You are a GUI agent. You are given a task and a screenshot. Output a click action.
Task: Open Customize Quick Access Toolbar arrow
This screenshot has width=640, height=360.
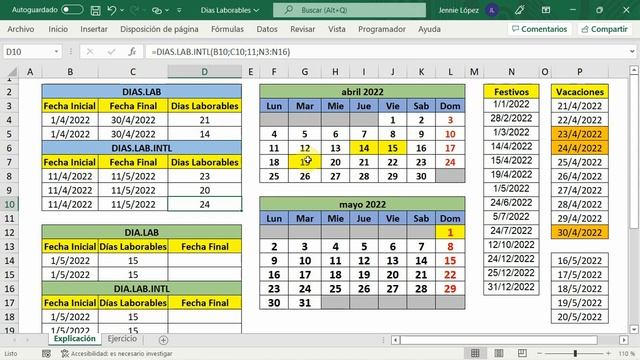[x=179, y=11]
